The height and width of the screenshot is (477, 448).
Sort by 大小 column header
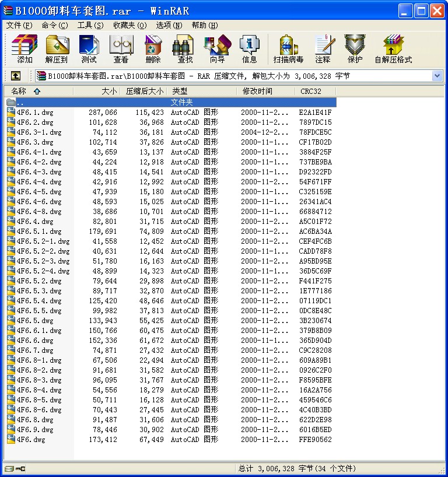pos(97,91)
